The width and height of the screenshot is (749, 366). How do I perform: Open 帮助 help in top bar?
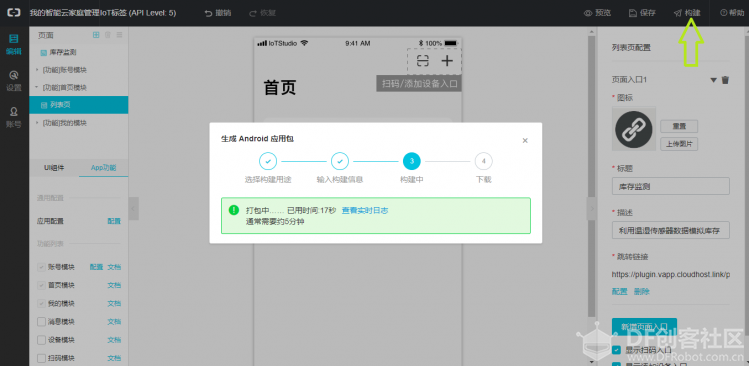(x=732, y=13)
